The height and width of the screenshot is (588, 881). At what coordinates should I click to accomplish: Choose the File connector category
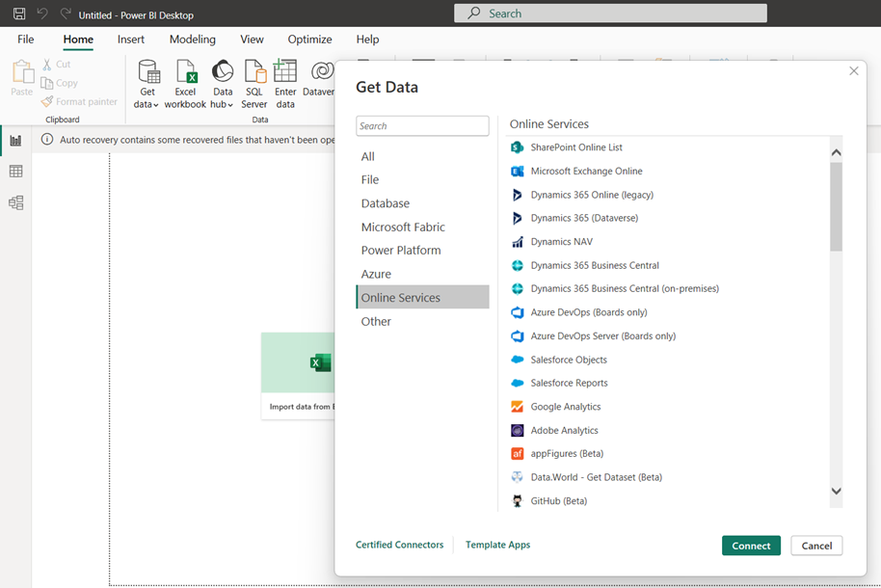(x=422, y=180)
